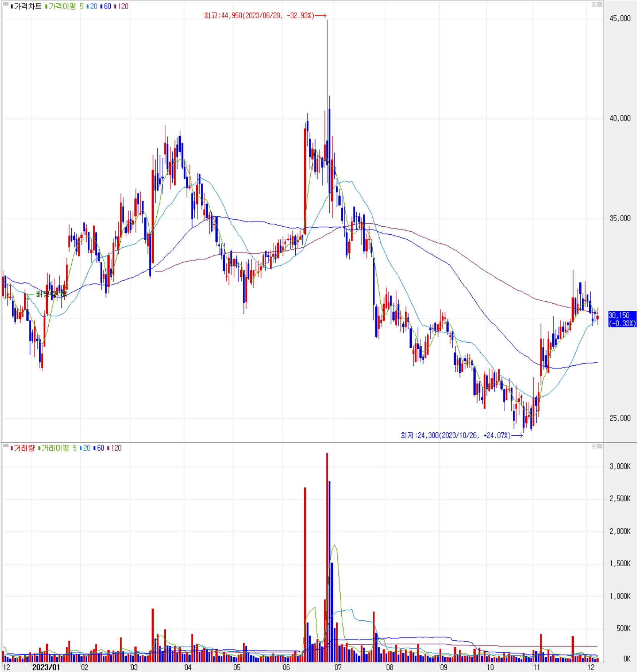The height and width of the screenshot is (672, 637).
Task: Click the 배당락 ex-dividend marker
Action: pos(47,294)
